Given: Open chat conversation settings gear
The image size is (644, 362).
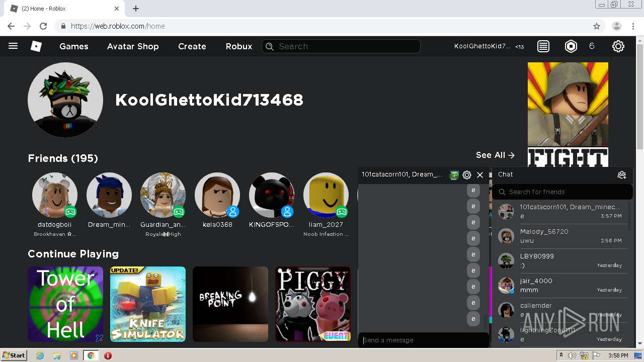Looking at the screenshot, I should (467, 175).
